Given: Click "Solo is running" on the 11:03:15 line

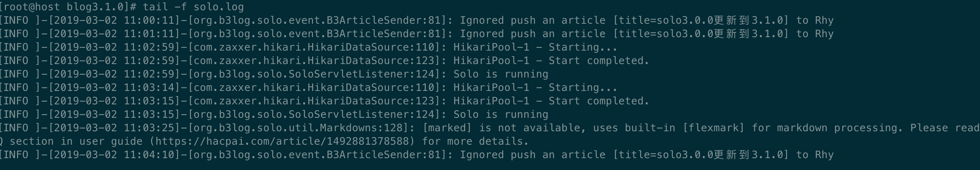Looking at the screenshot, I should click(x=501, y=114).
